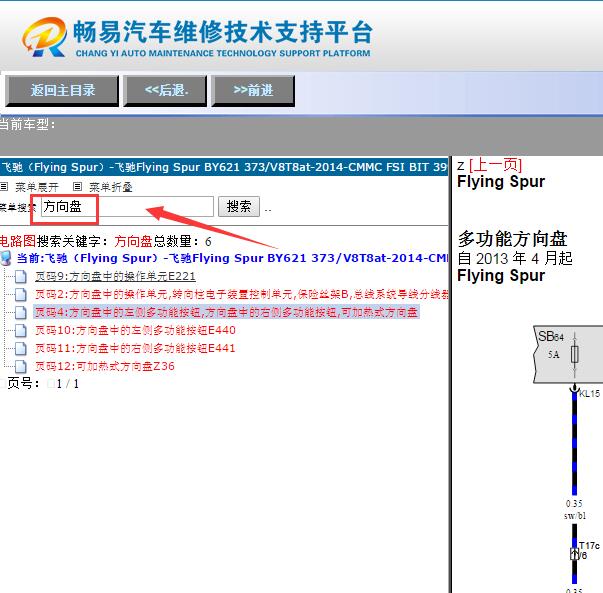This screenshot has height=593, width=603.
Task: Click the 当前:飞驰 Flying Spur root node
Action: tap(232, 258)
